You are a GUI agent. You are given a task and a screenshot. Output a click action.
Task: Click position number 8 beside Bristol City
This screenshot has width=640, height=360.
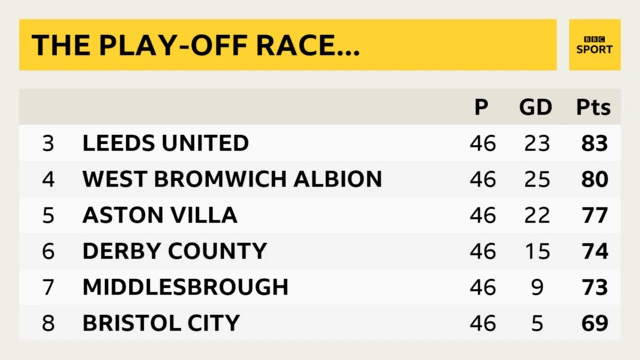(x=48, y=323)
